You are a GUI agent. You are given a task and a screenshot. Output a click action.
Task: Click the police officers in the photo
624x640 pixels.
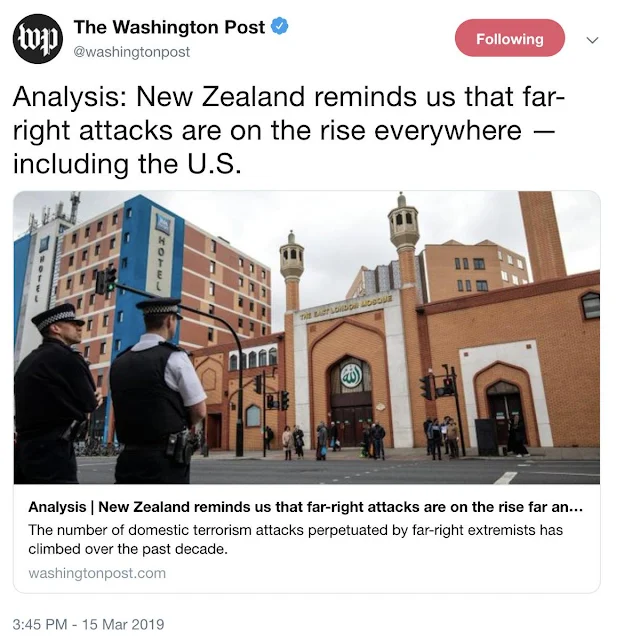pyautogui.click(x=110, y=391)
